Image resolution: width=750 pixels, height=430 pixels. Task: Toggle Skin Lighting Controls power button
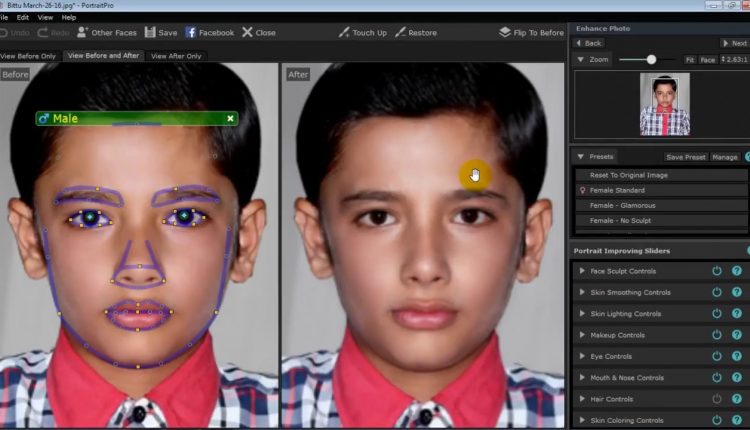(717, 313)
